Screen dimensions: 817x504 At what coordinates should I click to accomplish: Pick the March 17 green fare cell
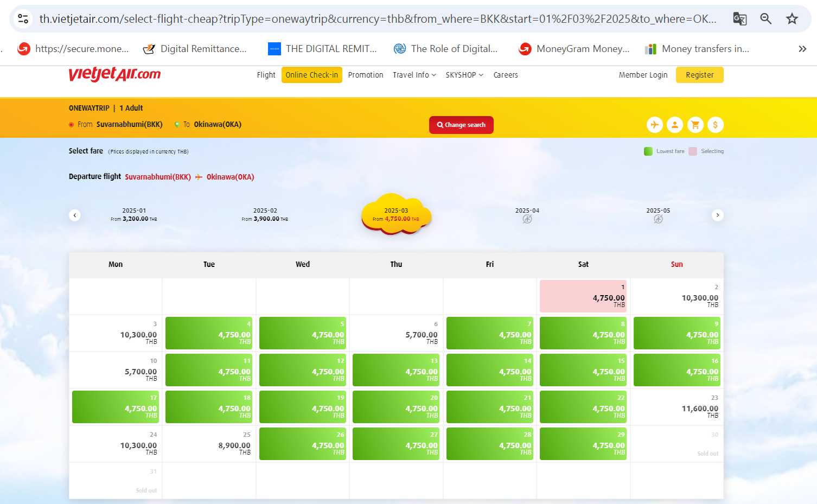116,407
